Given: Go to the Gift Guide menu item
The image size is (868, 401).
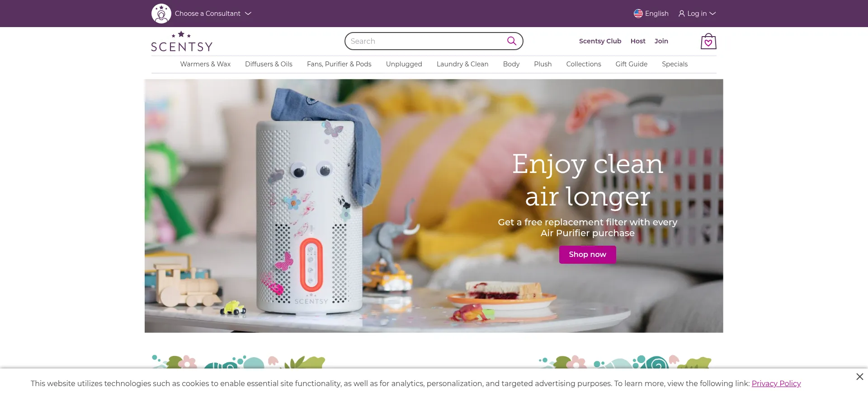Looking at the screenshot, I should click(x=631, y=64).
